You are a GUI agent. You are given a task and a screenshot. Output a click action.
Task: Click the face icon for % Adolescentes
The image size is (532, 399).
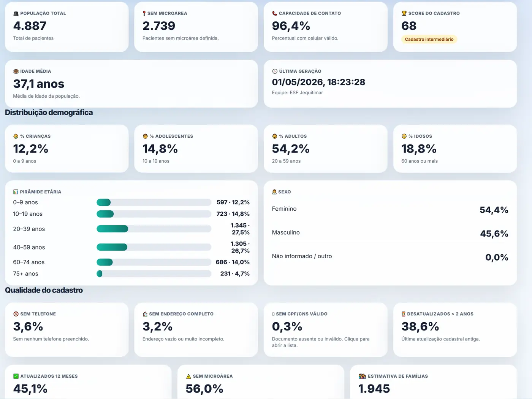point(145,136)
